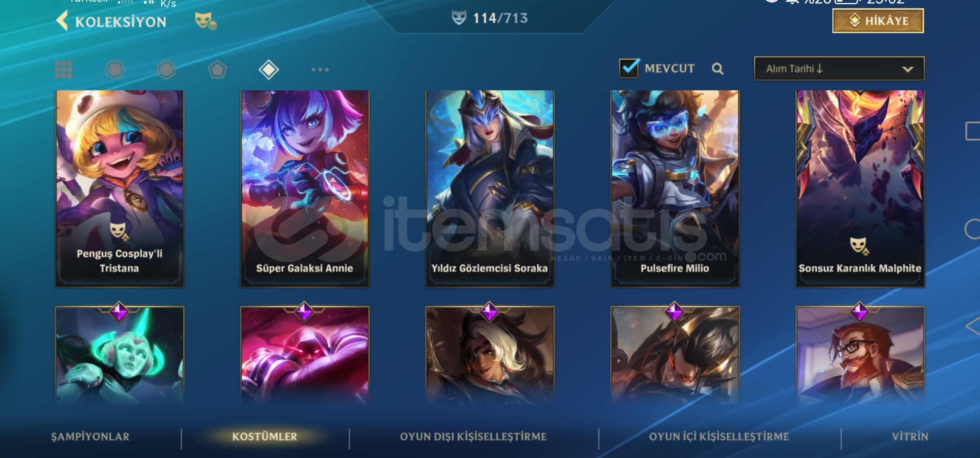Select Pulsefire Milio skin card
The width and height of the screenshot is (980, 458).
pyautogui.click(x=675, y=189)
